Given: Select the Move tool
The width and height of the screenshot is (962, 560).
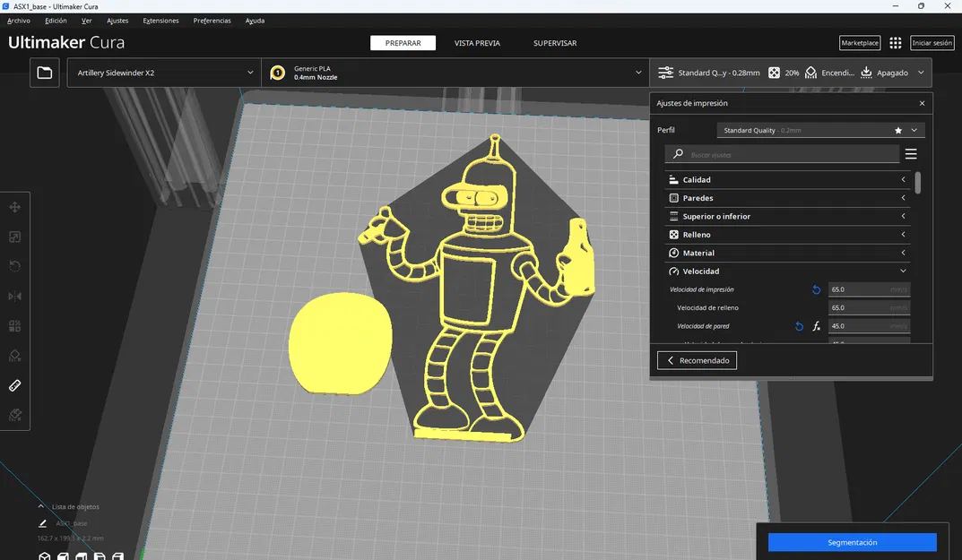Looking at the screenshot, I should pos(14,206).
